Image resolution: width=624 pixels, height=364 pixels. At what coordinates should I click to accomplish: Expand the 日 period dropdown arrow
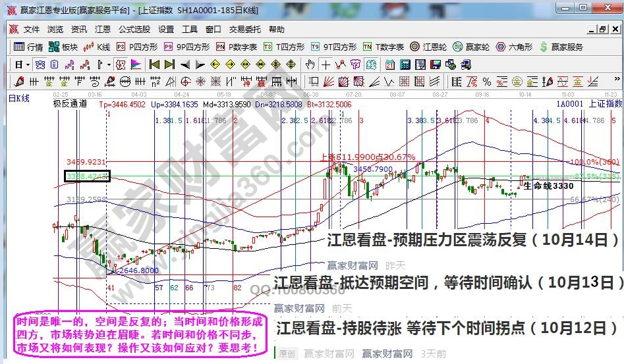tap(27, 65)
